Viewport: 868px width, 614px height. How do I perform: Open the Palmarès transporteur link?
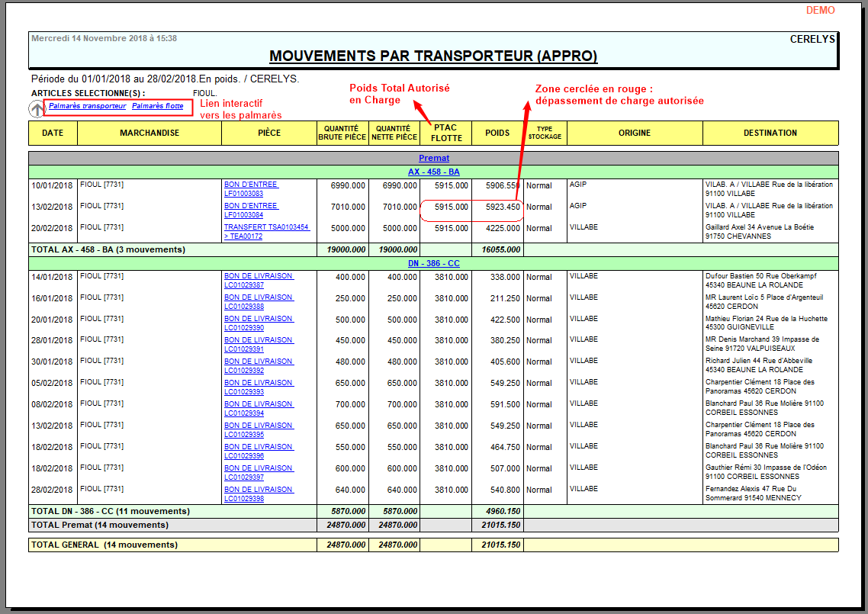coord(87,106)
